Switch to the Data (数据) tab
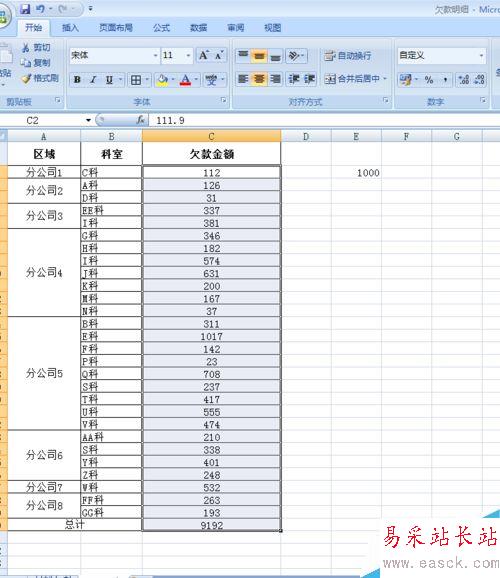This screenshot has height=578, width=500. click(x=198, y=28)
